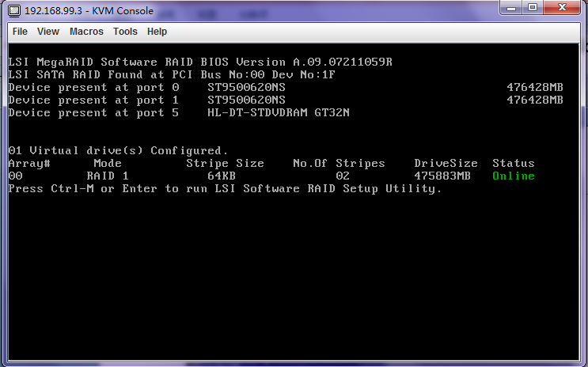Click the 02 stripes count value
The height and width of the screenshot is (367, 588).
(343, 176)
